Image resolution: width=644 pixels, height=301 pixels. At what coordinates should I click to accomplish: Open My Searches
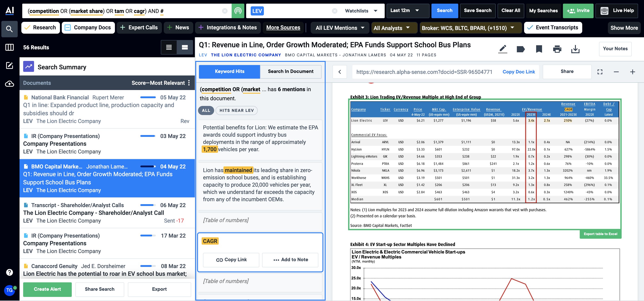tap(543, 11)
